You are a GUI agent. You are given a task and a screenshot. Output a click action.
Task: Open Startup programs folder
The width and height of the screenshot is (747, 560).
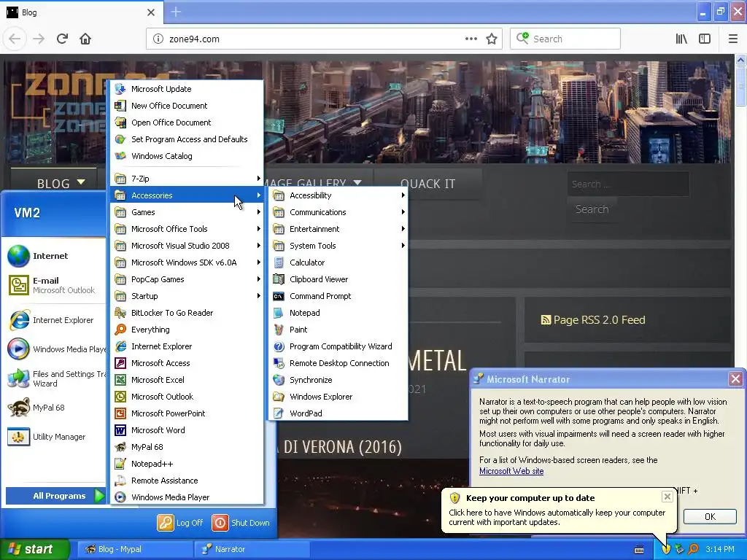187,296
